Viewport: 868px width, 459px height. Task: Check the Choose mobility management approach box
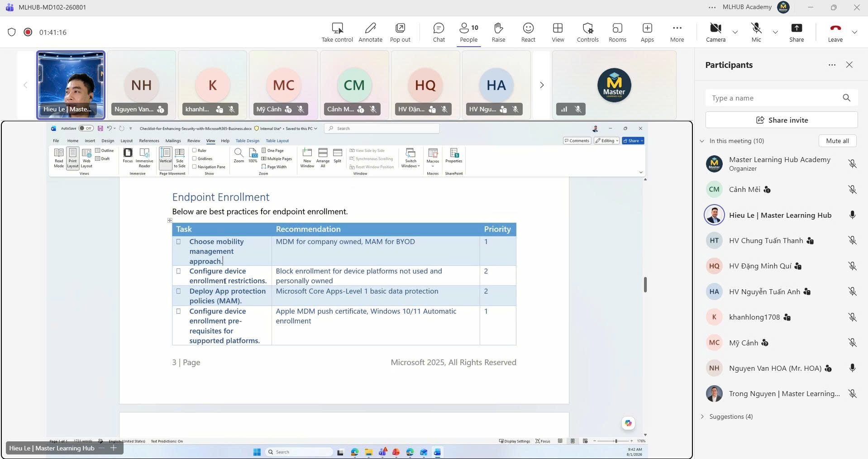point(178,242)
